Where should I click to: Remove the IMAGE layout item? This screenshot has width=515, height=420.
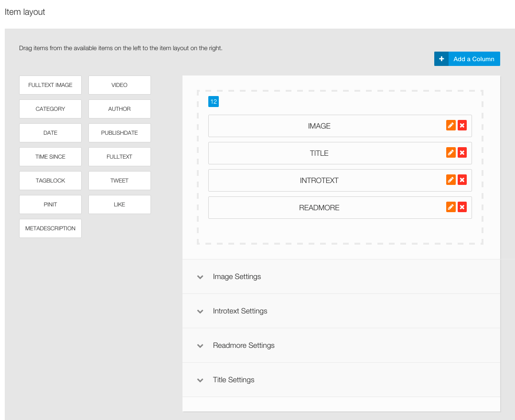coord(462,126)
